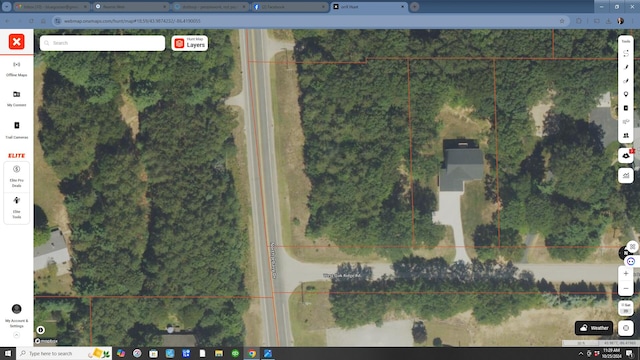Open the elevation chart tool

pyautogui.click(x=626, y=176)
